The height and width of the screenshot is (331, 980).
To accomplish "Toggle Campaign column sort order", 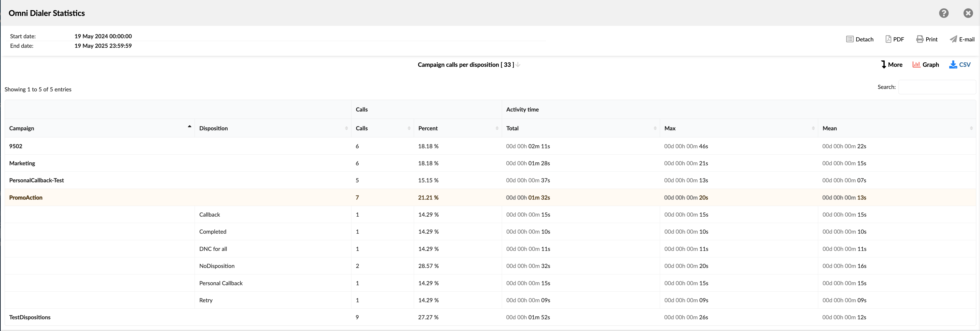I will click(189, 127).
